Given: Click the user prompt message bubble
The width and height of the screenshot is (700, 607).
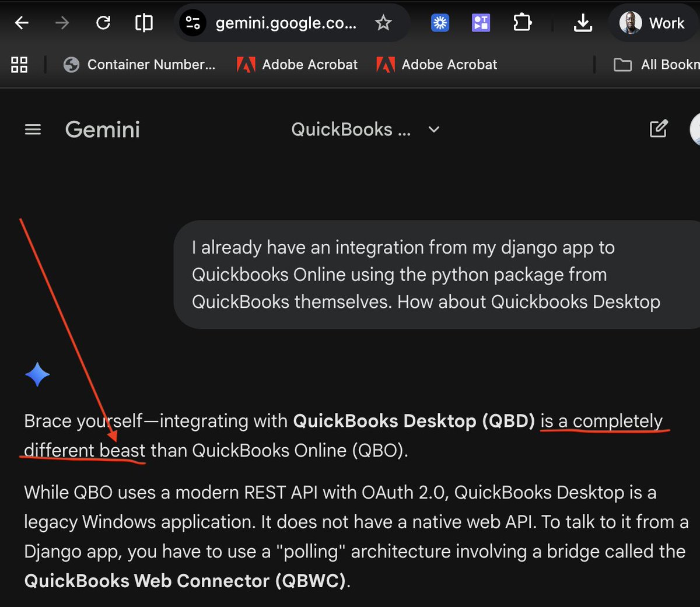Looking at the screenshot, I should pyautogui.click(x=437, y=275).
